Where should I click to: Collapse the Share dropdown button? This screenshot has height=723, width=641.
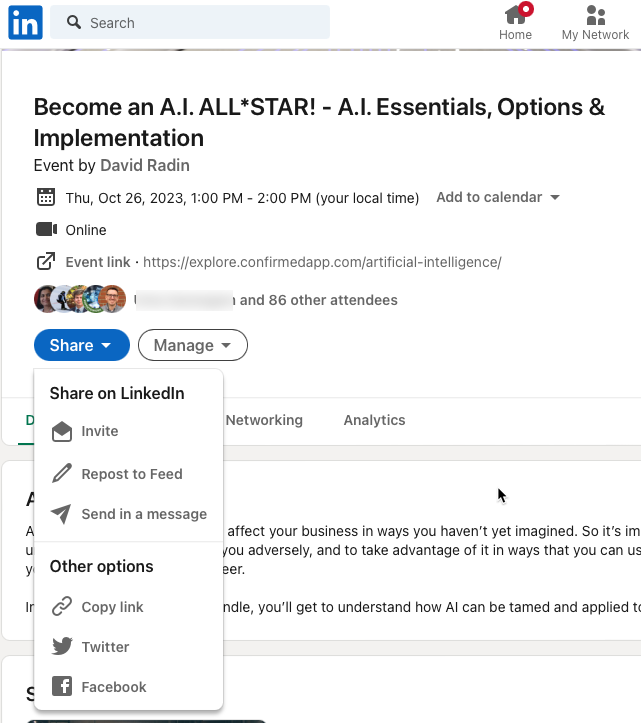[81, 345]
